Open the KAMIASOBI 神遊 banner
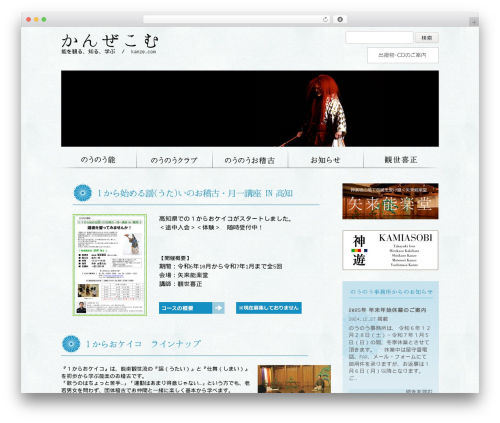Viewport: 500px width, 423px height. coord(390,250)
